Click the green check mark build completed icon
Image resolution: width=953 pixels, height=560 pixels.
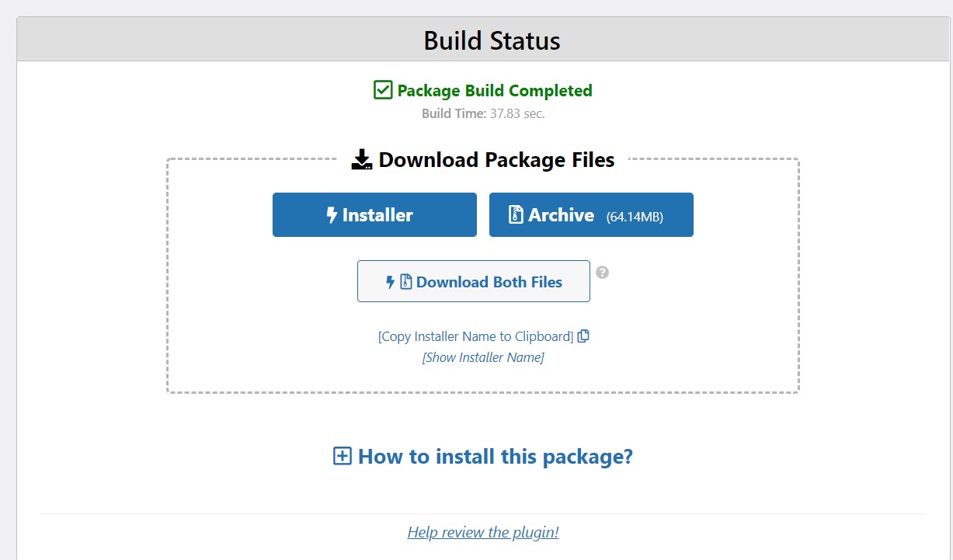coord(383,90)
